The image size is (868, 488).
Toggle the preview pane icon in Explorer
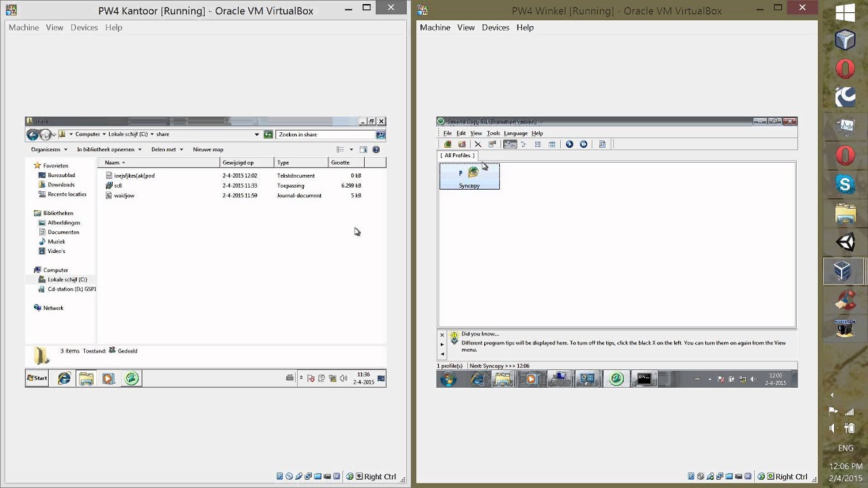click(x=363, y=150)
